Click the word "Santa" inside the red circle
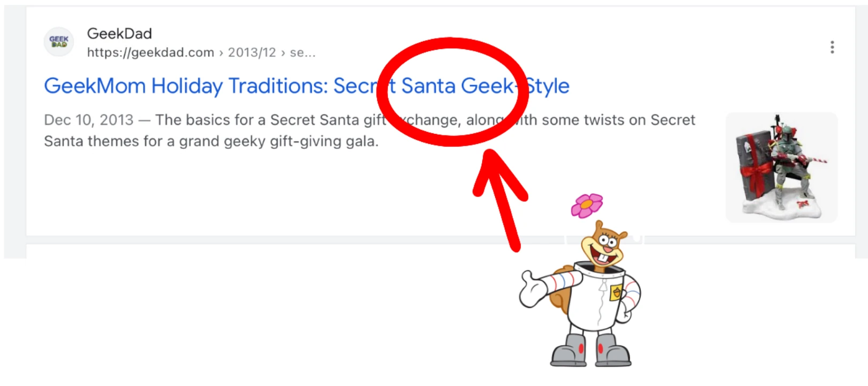868x386 pixels. (428, 86)
